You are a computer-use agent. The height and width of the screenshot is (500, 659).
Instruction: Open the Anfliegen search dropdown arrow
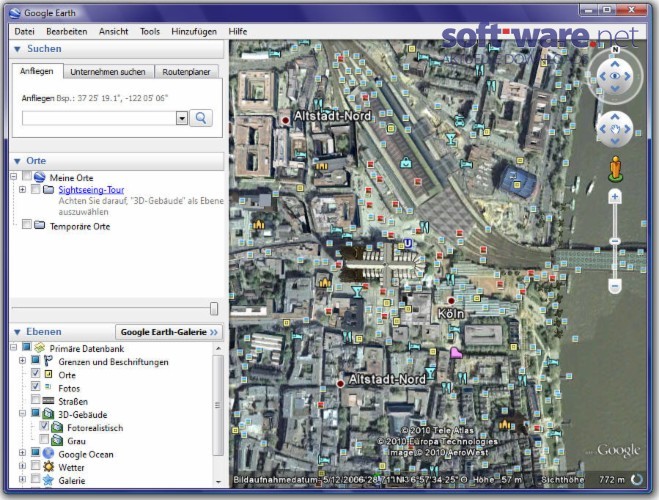(x=182, y=118)
